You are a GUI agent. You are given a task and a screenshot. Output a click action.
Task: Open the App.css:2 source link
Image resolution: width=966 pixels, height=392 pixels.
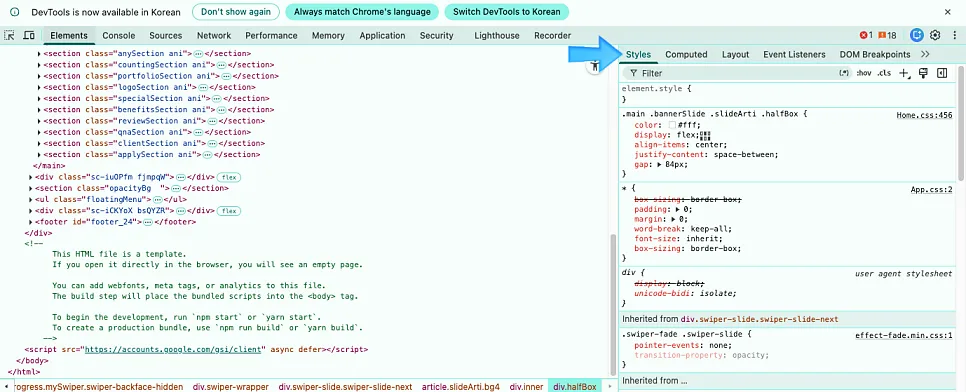(932, 189)
